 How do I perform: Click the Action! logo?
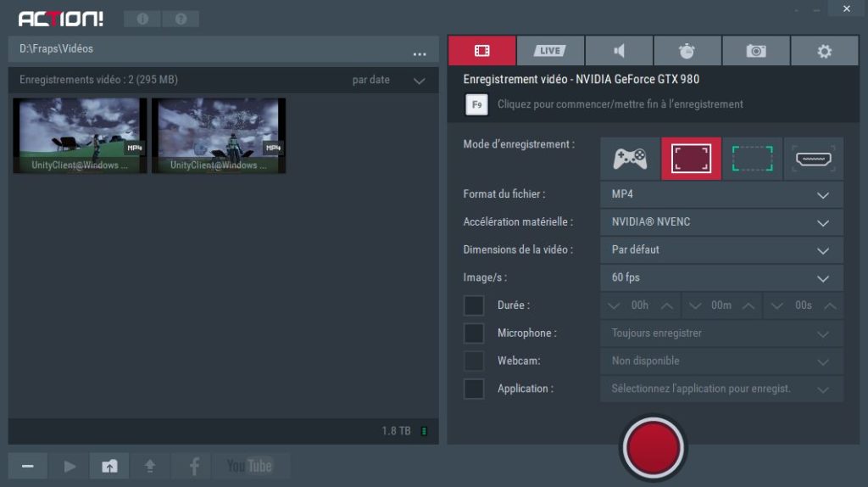61,19
